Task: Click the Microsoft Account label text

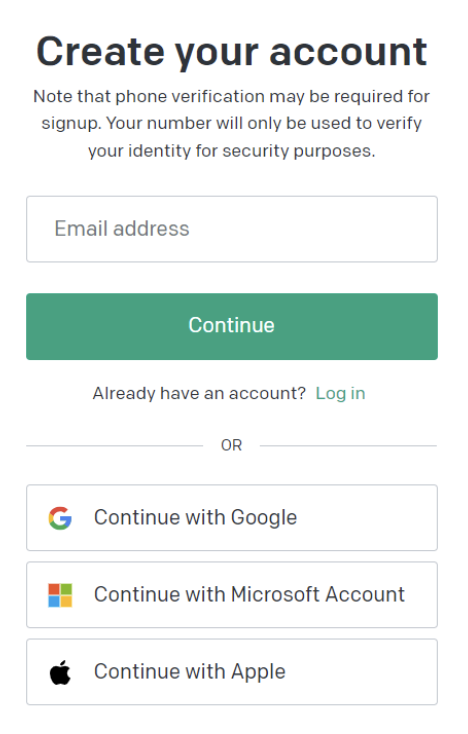Action: [318, 595]
